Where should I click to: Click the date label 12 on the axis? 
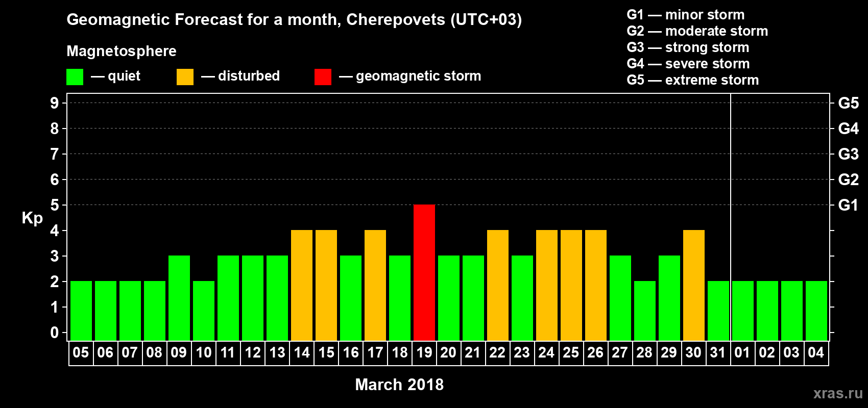[x=253, y=352]
